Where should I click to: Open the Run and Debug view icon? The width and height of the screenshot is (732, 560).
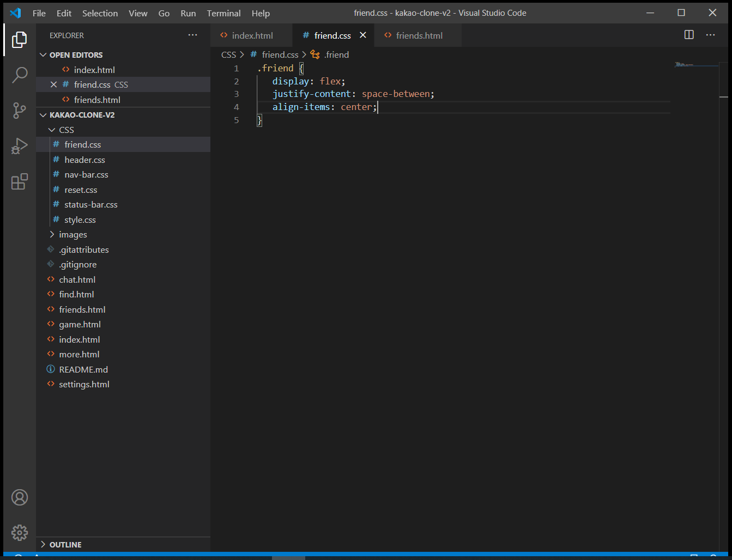pos(20,146)
